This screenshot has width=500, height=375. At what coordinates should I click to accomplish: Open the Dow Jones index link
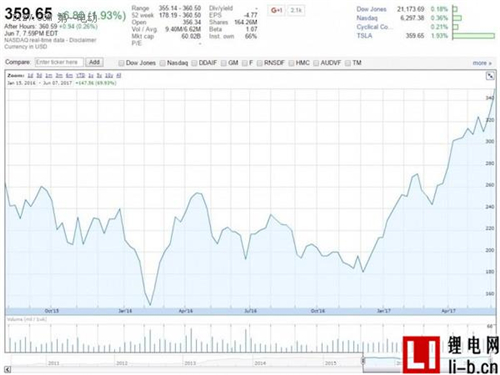(371, 9)
